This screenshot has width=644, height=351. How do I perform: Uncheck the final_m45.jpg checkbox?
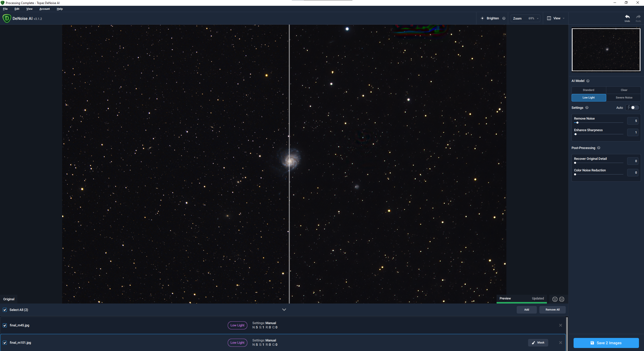point(5,325)
